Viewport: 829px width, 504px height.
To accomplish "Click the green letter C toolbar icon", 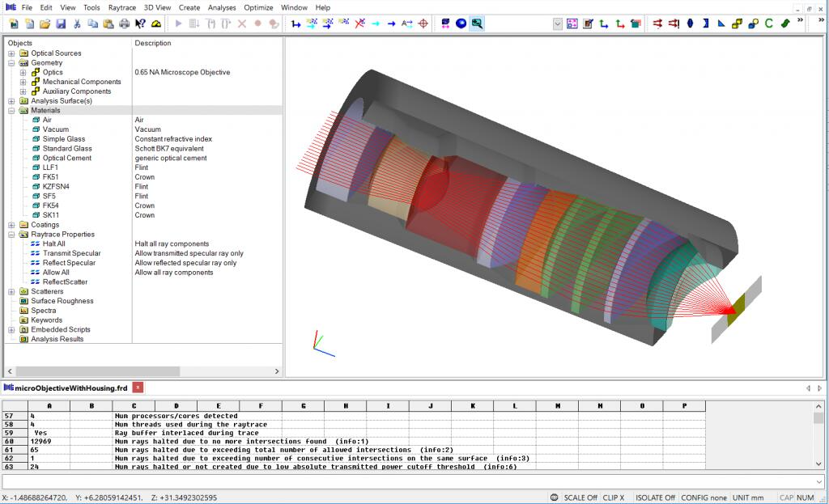I will [769, 23].
